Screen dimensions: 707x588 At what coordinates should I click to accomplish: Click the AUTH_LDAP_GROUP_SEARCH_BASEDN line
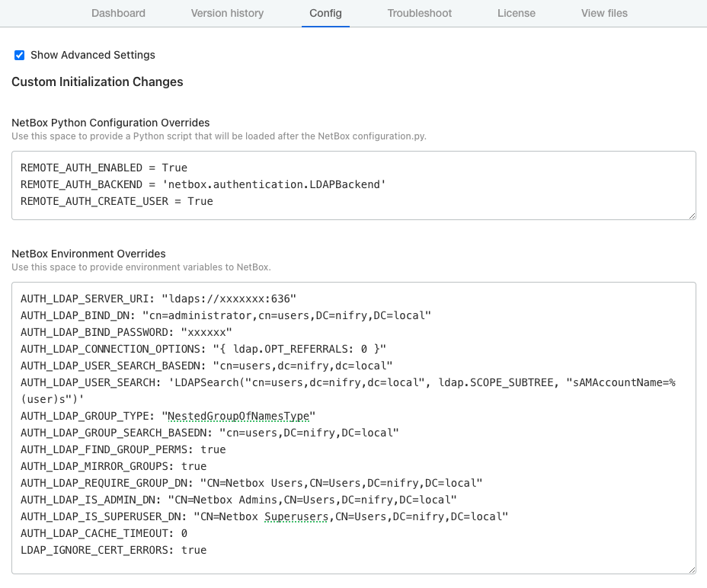pos(210,433)
